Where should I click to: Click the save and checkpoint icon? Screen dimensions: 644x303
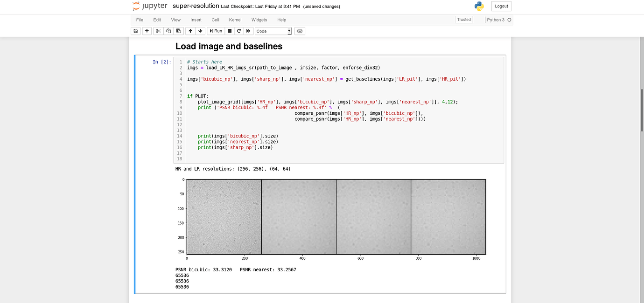pyautogui.click(x=136, y=31)
